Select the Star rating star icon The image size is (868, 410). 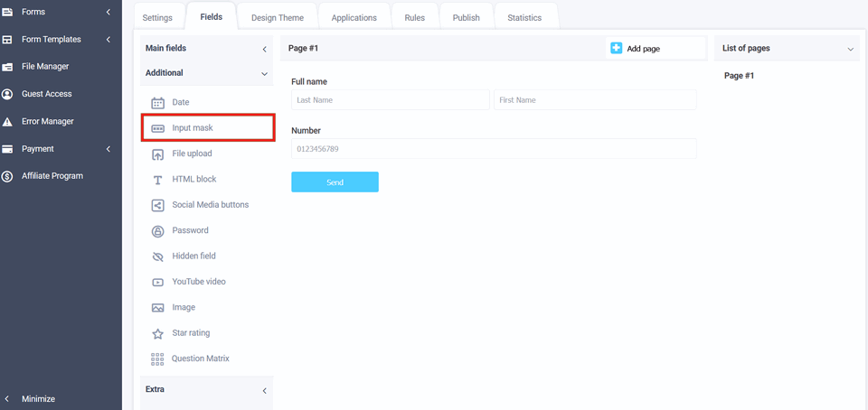coord(157,333)
